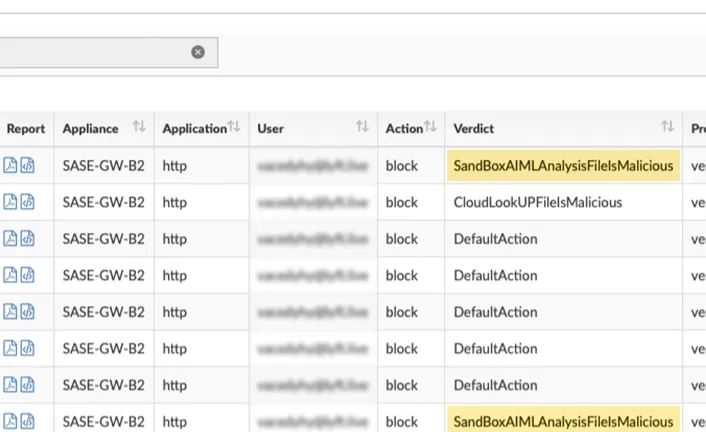Open the code report icon in first row
This screenshot has width=706, height=432.
[x=27, y=165]
